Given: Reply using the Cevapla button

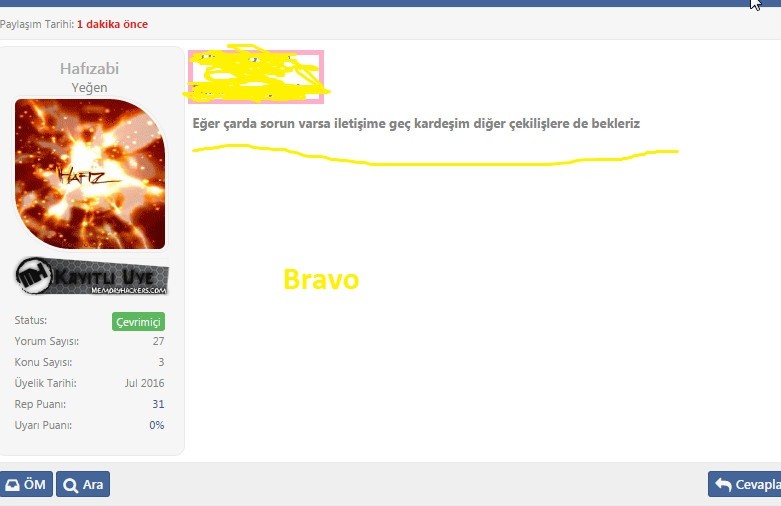Looking at the screenshot, I should pyautogui.click(x=745, y=484).
